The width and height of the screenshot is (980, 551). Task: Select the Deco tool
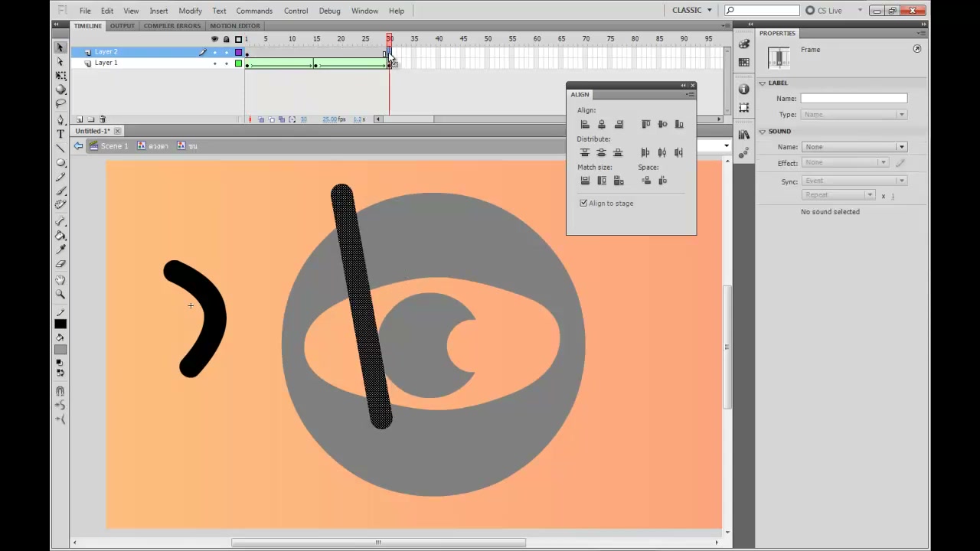[x=60, y=204]
